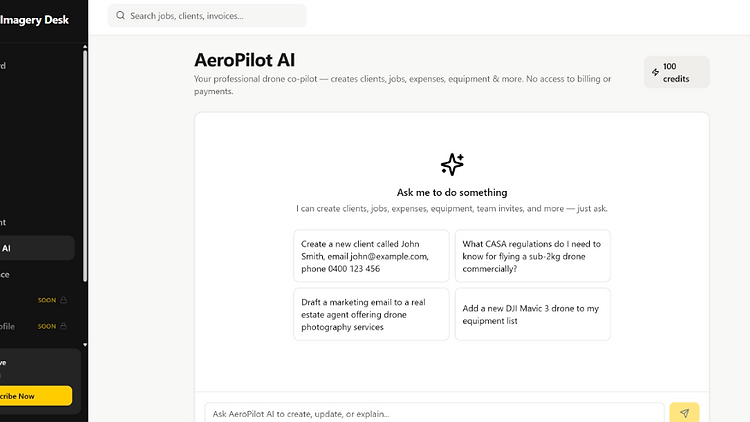
Task: Choose the CASA regulations sub-2kg drone prompt
Action: tap(532, 256)
